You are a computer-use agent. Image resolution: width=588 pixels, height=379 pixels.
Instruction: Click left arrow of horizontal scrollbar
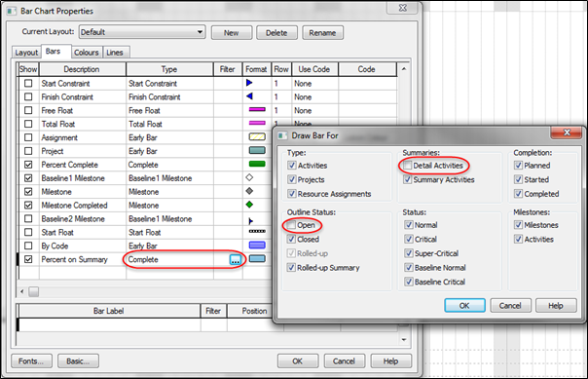(22, 291)
